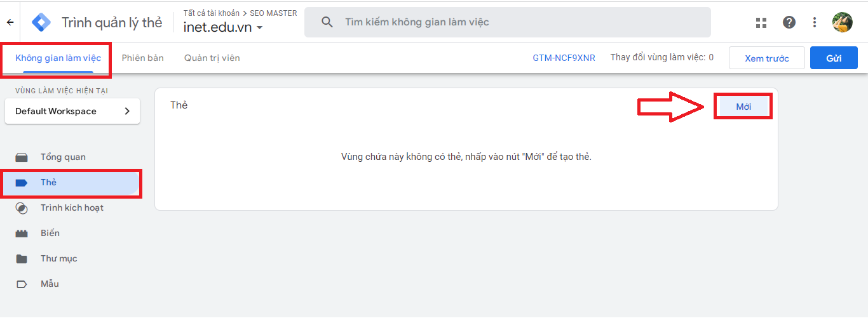Switch to the Phiên bản tab
This screenshot has width=868, height=330.
[142, 58]
